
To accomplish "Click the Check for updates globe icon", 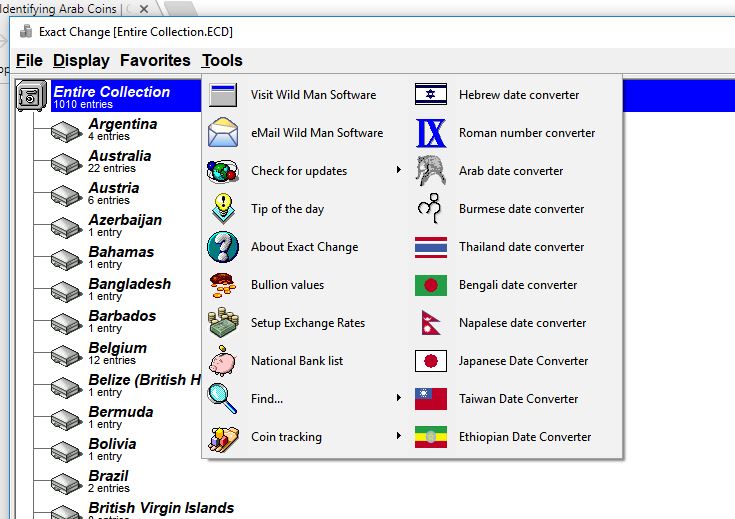I will click(223, 171).
